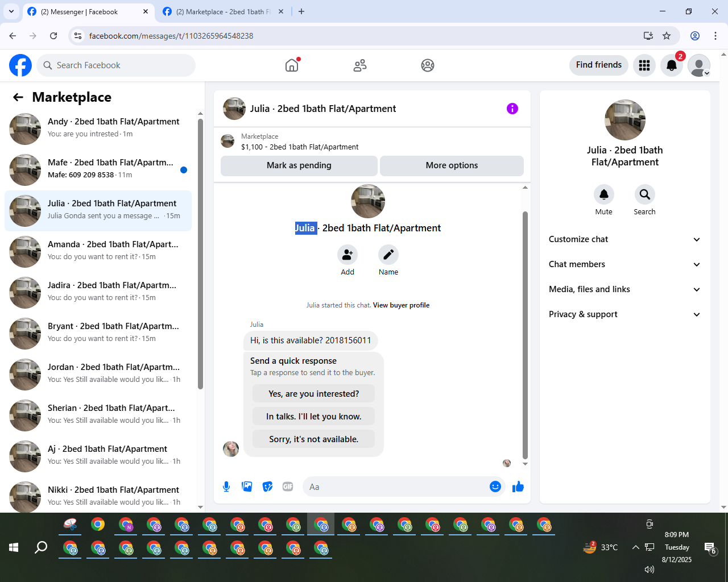Open Chrome tab search dropdown arrow
Screen dimensions: 728x582
pos(11,11)
